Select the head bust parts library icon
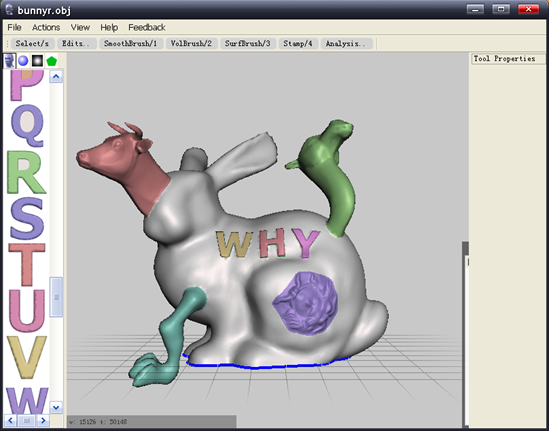 tap(9, 61)
